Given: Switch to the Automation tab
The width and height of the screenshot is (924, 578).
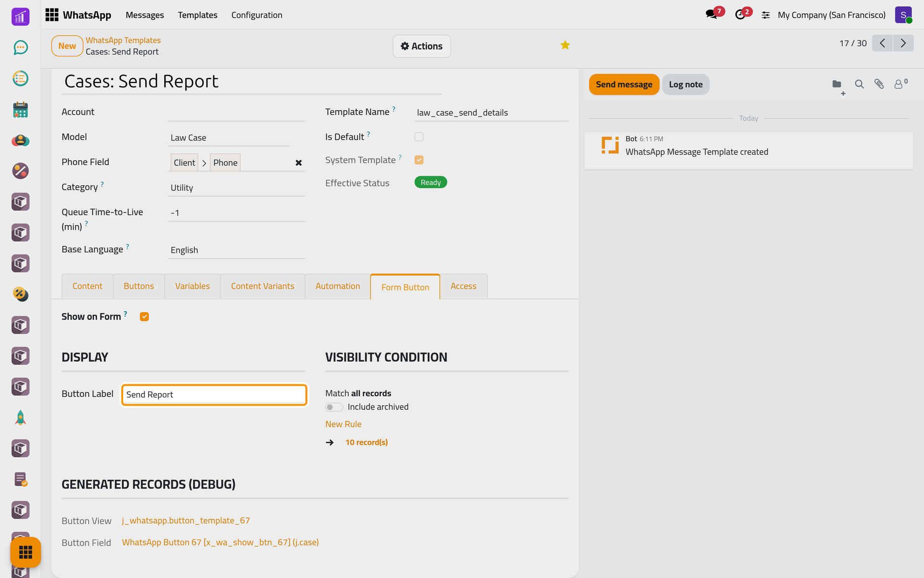Looking at the screenshot, I should click(x=337, y=286).
